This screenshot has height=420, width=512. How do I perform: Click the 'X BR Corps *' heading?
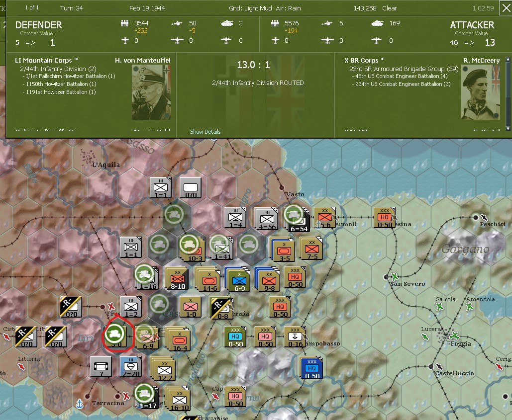click(364, 60)
